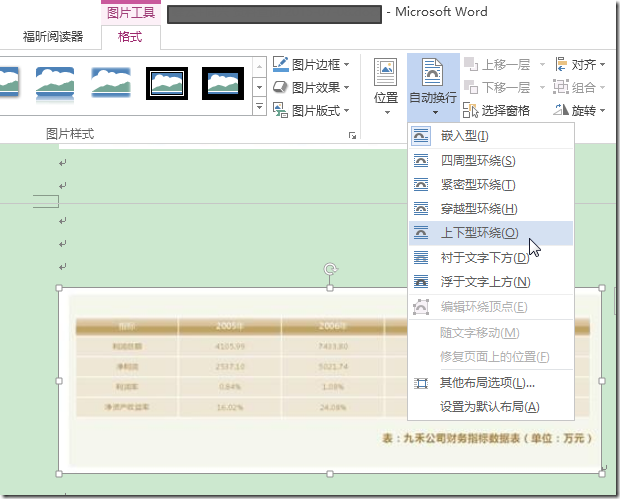
Task: Click the top right corner handle of picture
Action: tap(602, 288)
